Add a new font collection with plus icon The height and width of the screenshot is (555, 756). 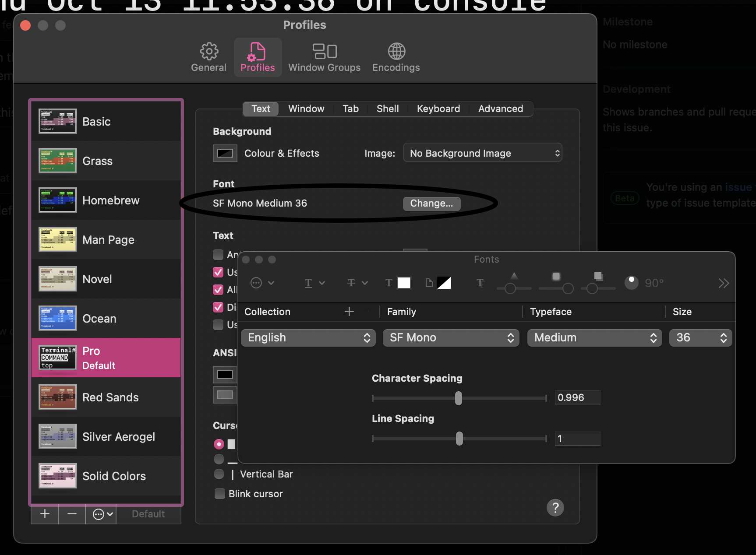349,311
